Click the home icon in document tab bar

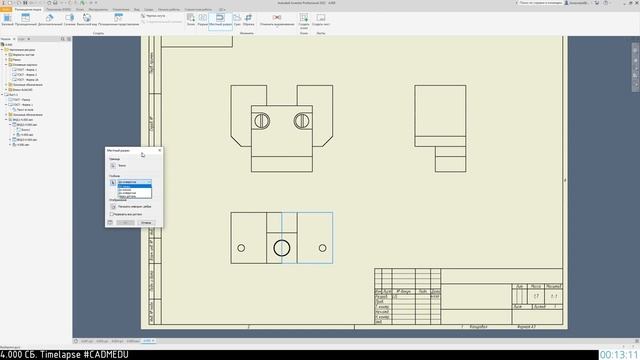pyautogui.click(x=76, y=341)
